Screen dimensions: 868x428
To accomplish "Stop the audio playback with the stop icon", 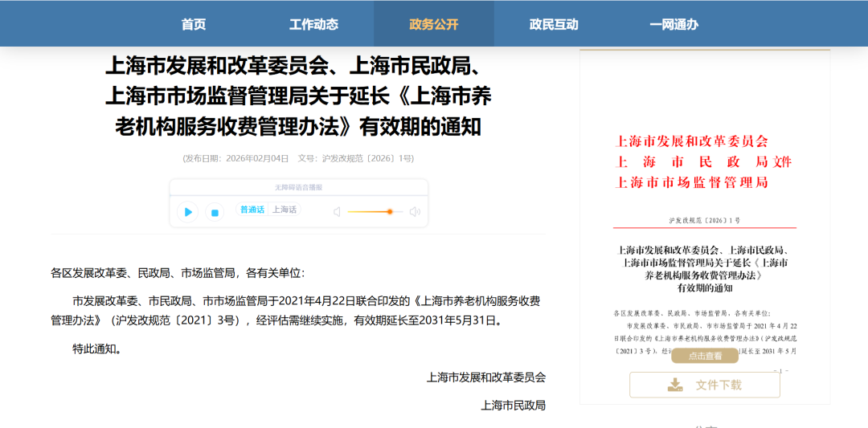I will tap(215, 212).
